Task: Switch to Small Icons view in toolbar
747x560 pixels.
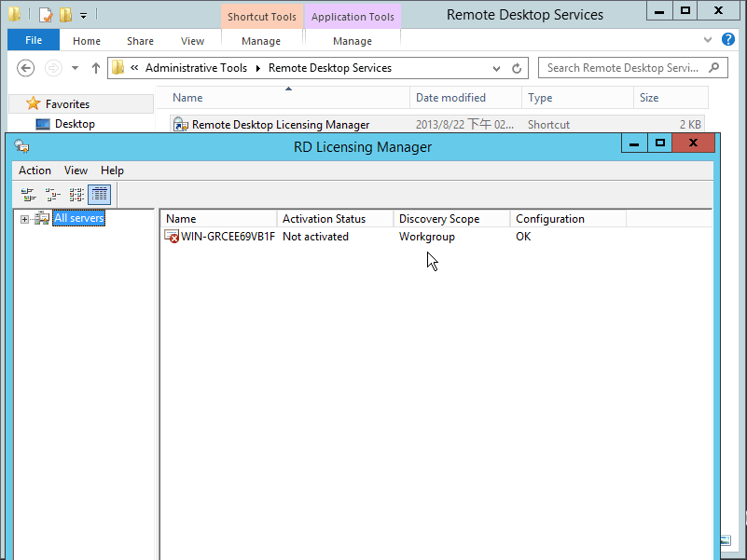Action: point(52,195)
